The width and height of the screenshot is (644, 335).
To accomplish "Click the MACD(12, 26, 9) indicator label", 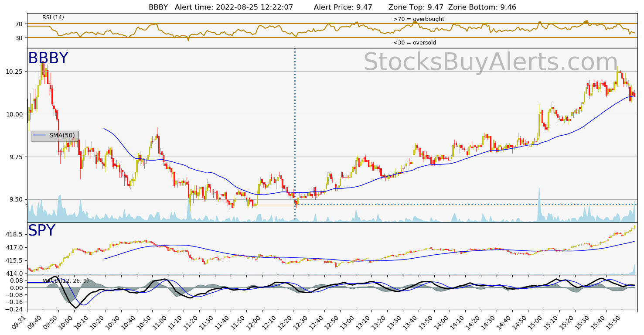I will pos(65,281).
